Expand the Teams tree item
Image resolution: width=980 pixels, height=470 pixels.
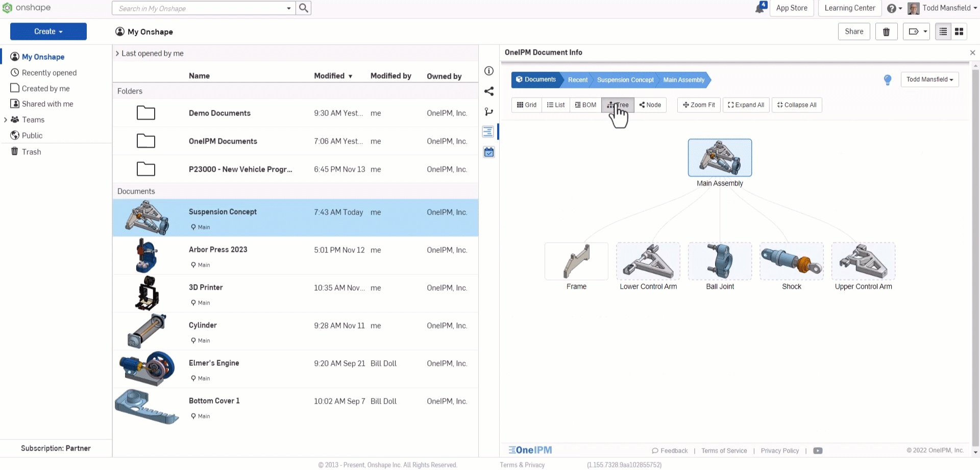pyautogui.click(x=6, y=120)
